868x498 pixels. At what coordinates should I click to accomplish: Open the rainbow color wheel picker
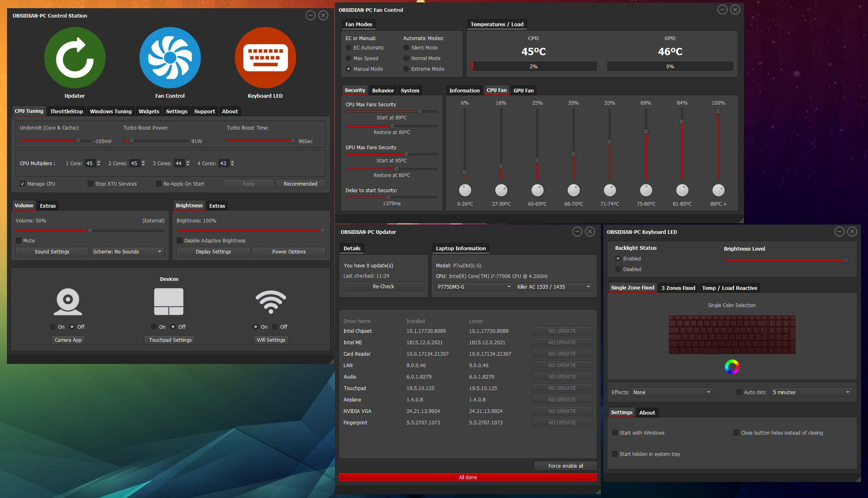[x=732, y=367]
